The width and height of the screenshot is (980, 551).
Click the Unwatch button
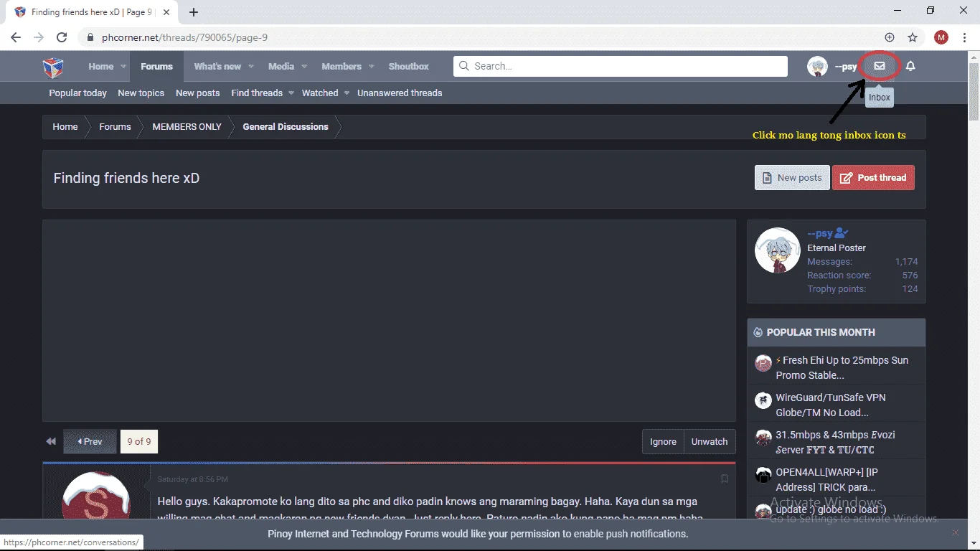(x=710, y=442)
